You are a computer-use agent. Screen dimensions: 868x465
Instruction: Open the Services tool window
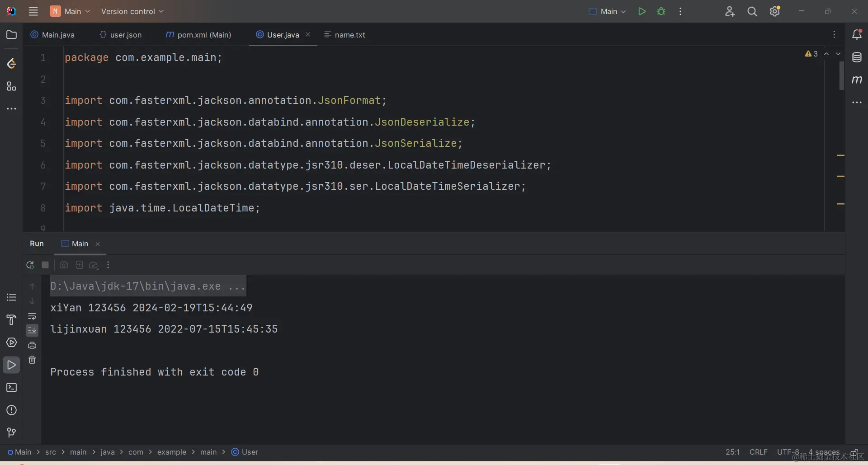click(12, 343)
